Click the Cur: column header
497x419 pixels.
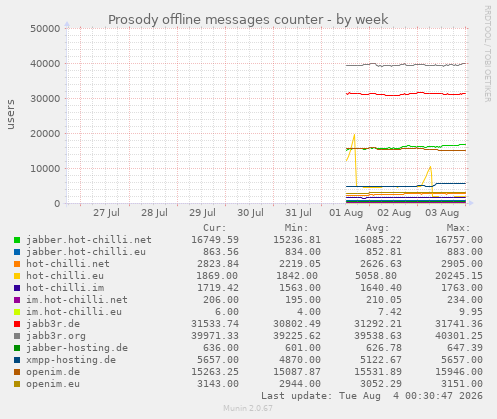point(215,228)
